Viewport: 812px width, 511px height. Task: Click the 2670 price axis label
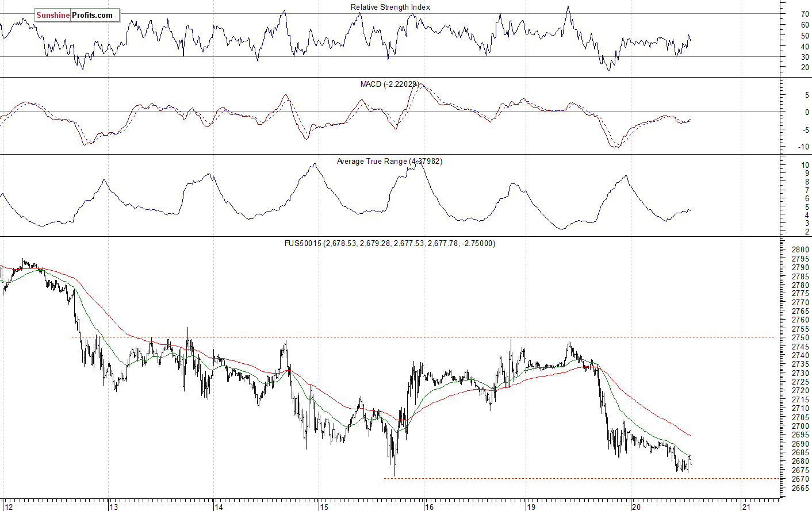pos(800,479)
